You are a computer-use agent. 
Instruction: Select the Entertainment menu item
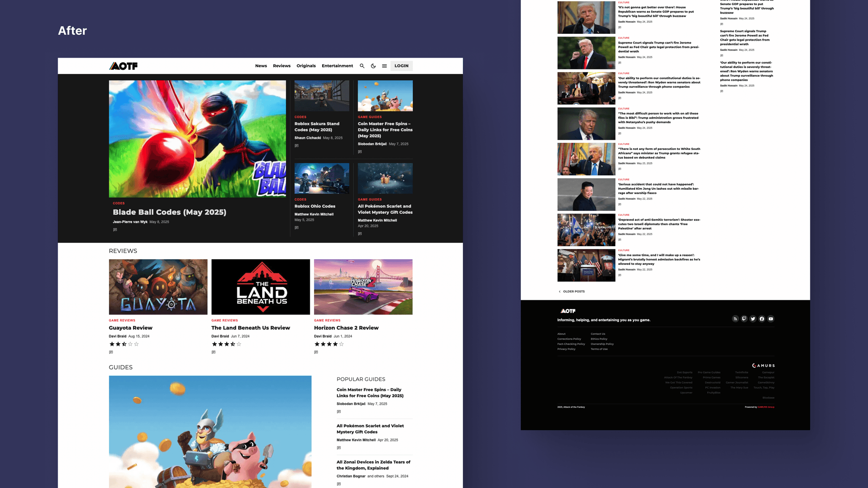(x=337, y=66)
